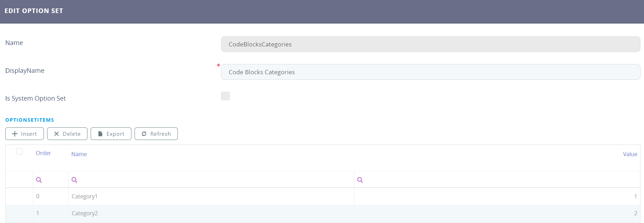Screen dimensions: 644x223
Task: Sort grid by Name column header
Action: (x=79, y=154)
